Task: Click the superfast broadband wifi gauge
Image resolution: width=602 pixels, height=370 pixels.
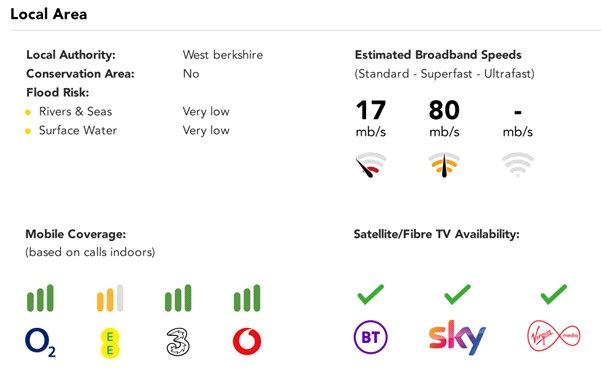Action: (444, 165)
